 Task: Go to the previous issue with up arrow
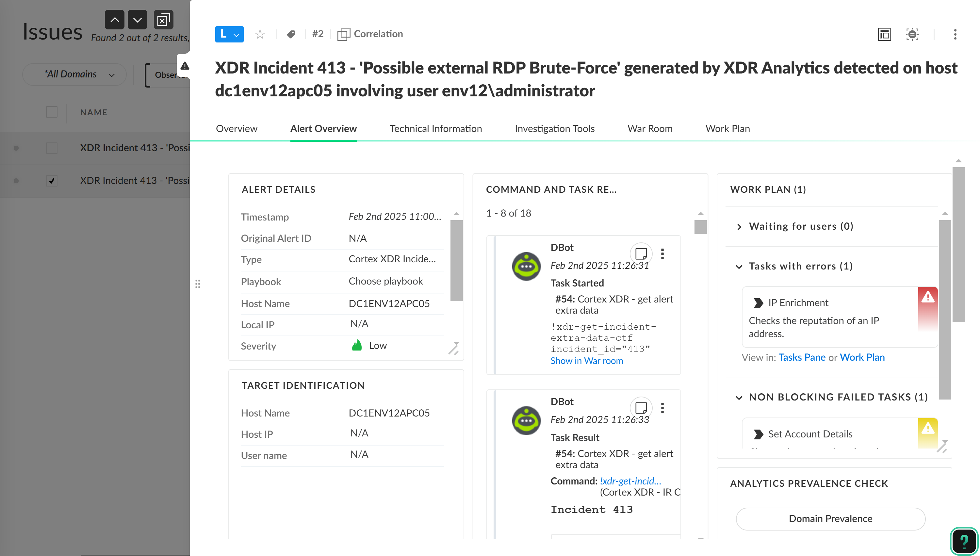click(x=115, y=20)
